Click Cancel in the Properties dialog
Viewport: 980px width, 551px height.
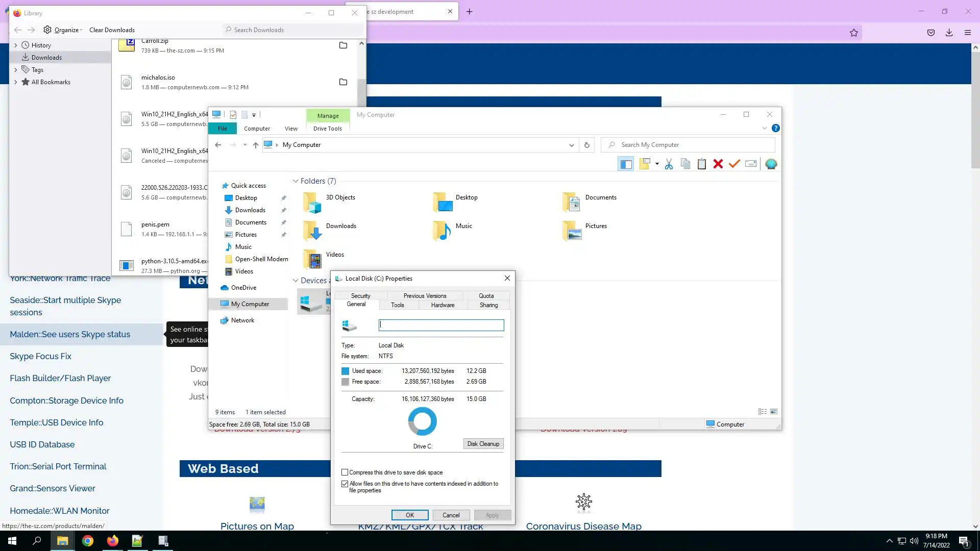[x=451, y=515]
